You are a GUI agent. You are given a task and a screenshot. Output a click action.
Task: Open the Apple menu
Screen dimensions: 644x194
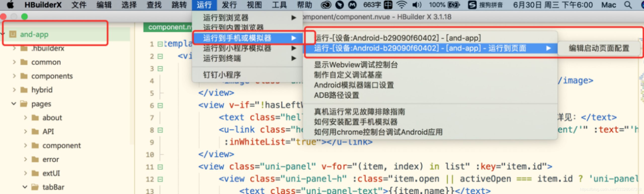click(10, 5)
